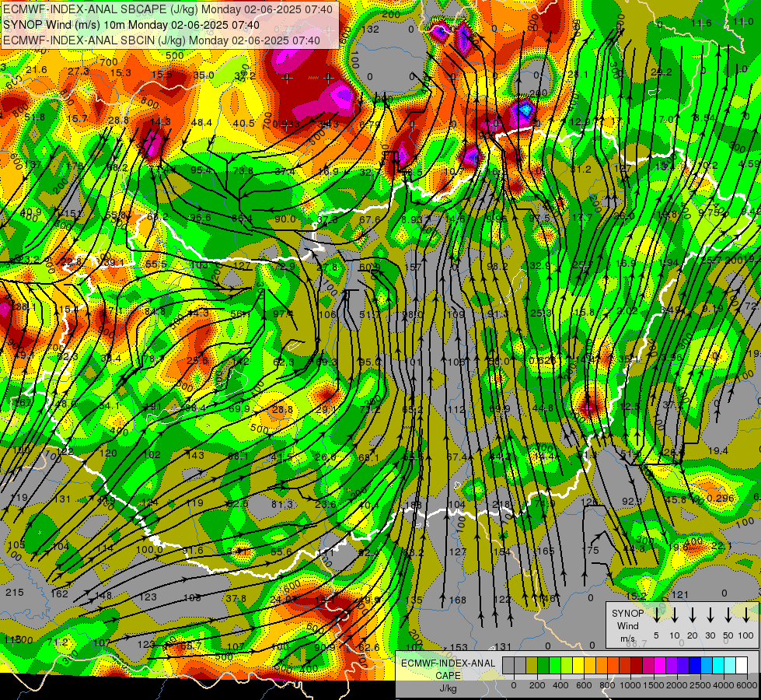This screenshot has height=700, width=761.
Task: Select the SYNOP Wind 10m title line
Action: coord(131,25)
